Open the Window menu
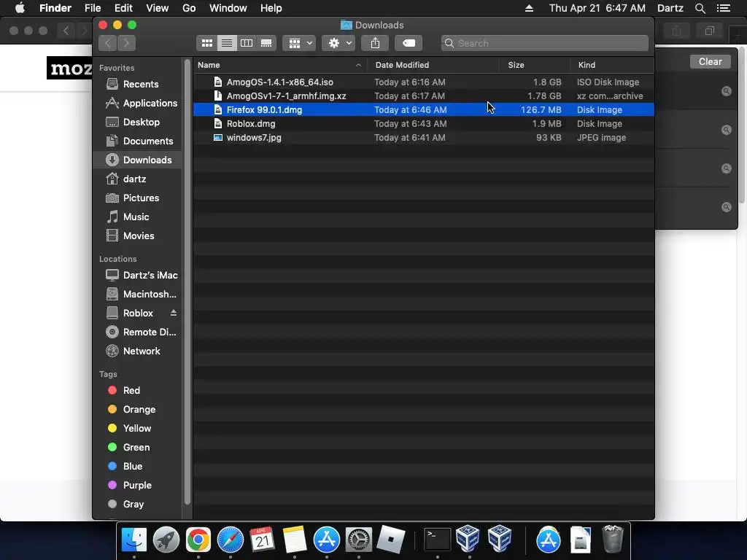747x560 pixels. coord(228,8)
